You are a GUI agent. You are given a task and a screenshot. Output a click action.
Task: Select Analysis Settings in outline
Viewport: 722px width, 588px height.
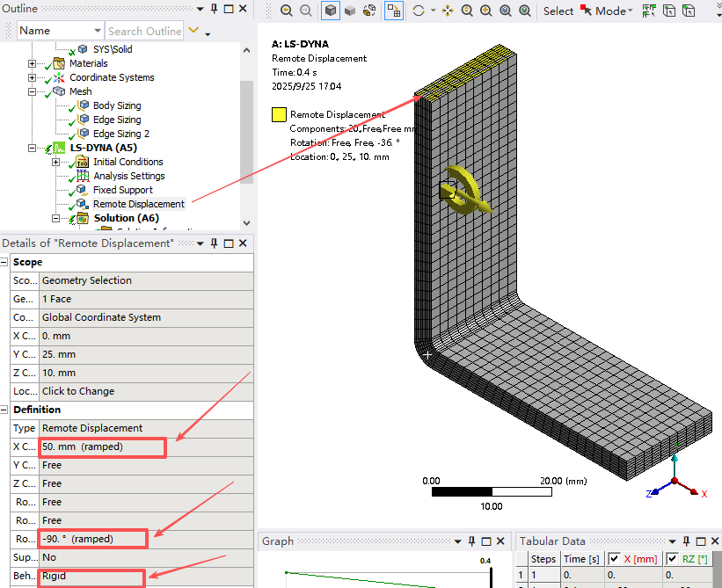pyautogui.click(x=129, y=176)
